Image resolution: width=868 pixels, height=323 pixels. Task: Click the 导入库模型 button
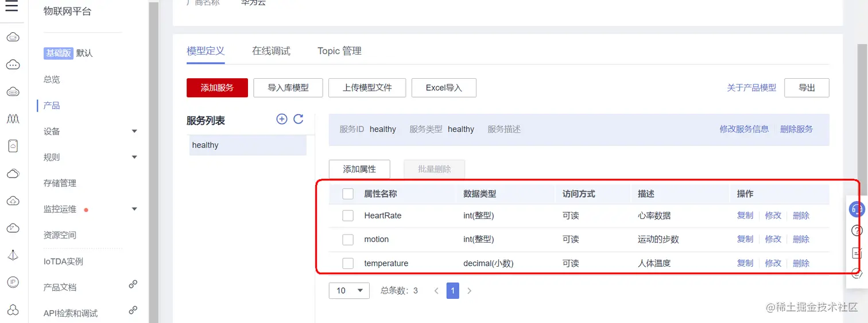[288, 88]
